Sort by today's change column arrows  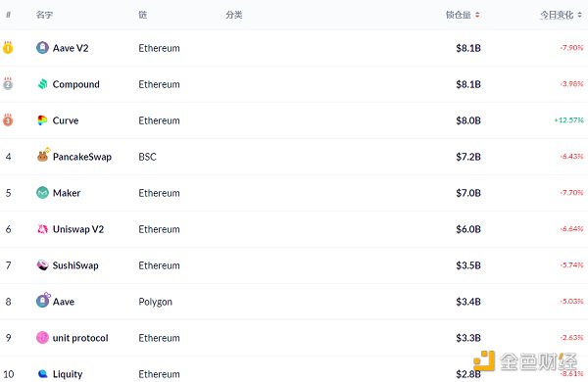pyautogui.click(x=579, y=15)
